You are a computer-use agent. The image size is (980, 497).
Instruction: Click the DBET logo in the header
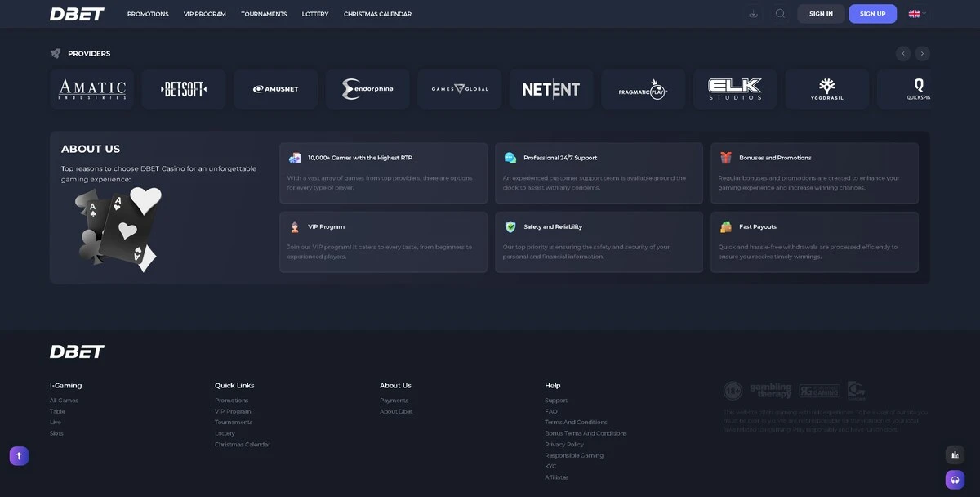pyautogui.click(x=77, y=14)
